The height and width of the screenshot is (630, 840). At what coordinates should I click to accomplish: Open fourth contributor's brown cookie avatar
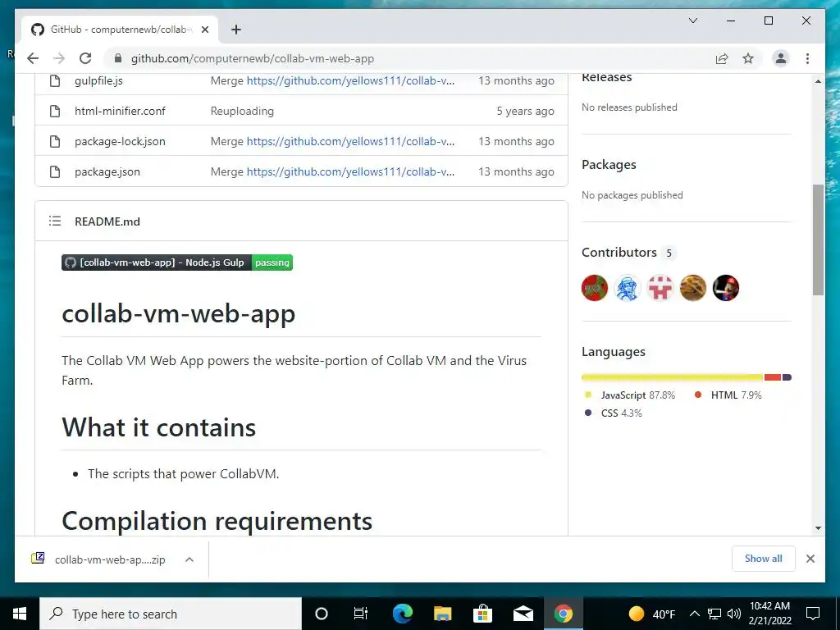(x=692, y=288)
